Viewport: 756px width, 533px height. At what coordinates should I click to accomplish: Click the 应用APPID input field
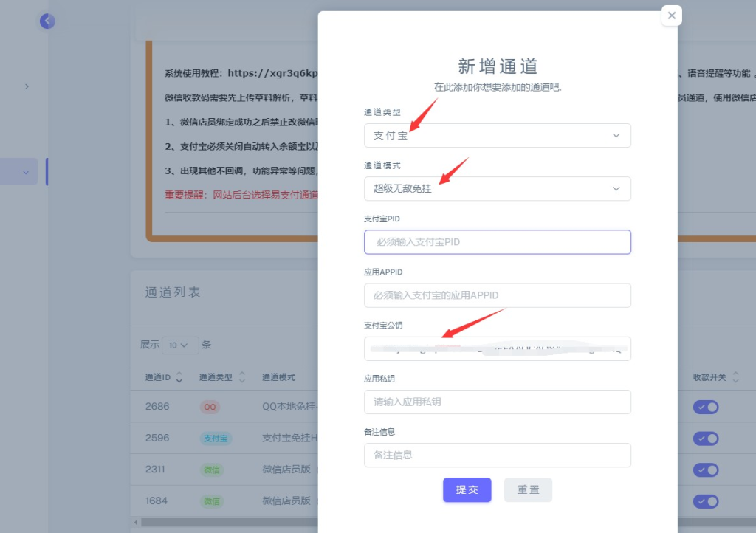point(497,295)
